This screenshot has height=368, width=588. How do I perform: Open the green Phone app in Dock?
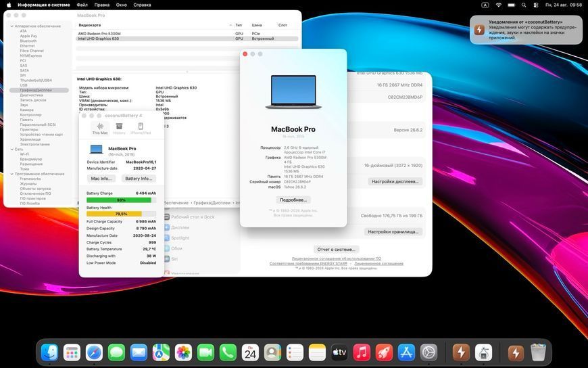pyautogui.click(x=228, y=352)
